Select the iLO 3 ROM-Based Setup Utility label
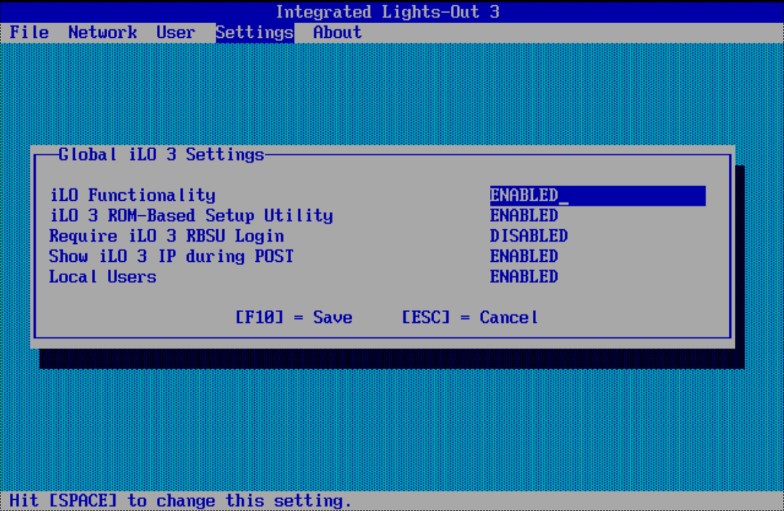Viewport: 784px width, 511px height. coord(191,216)
